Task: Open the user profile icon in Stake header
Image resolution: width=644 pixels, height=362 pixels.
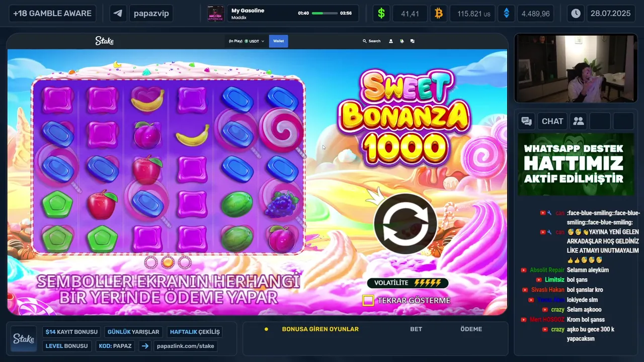Action: [391, 41]
